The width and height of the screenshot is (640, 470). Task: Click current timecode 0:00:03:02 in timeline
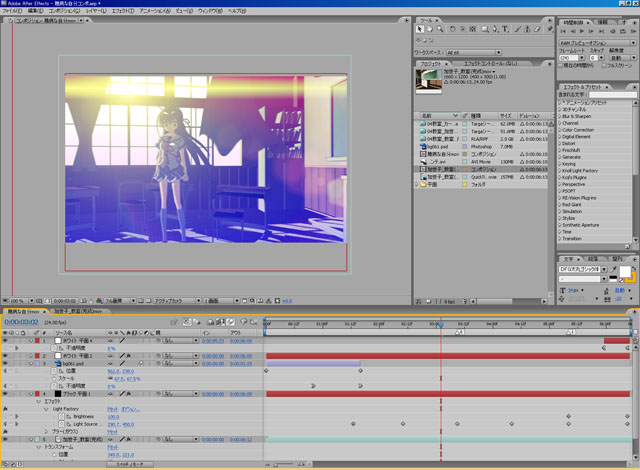pos(21,322)
